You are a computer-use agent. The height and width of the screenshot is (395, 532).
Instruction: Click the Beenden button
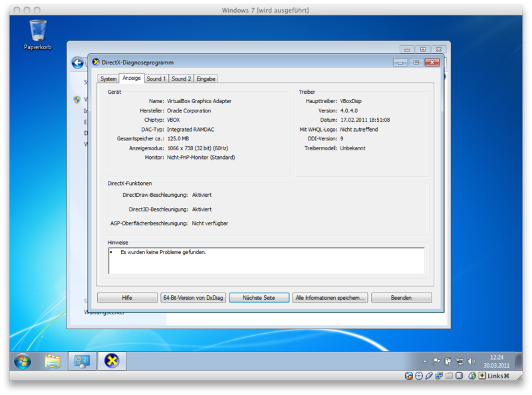tap(402, 298)
